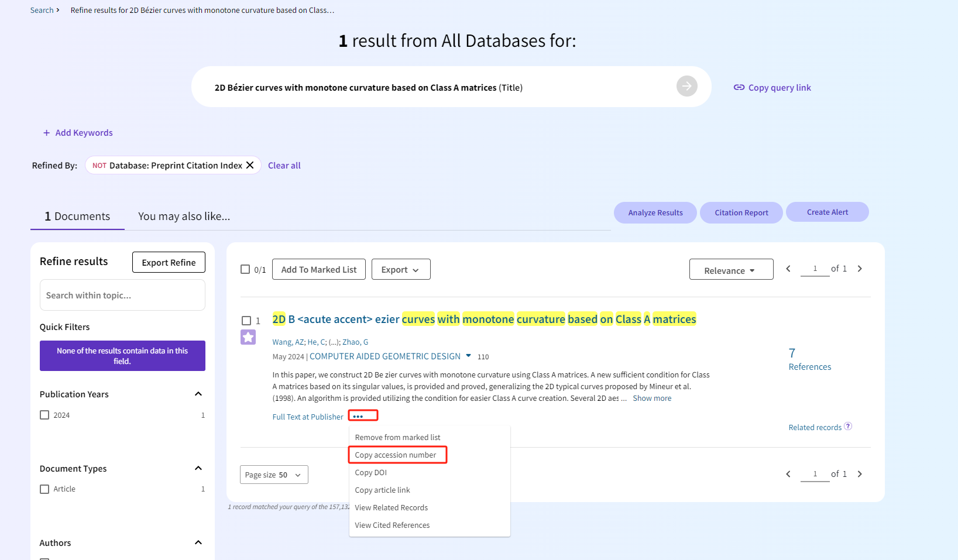This screenshot has height=560, width=958.
Task: Click the Related records help icon
Action: coord(848,427)
